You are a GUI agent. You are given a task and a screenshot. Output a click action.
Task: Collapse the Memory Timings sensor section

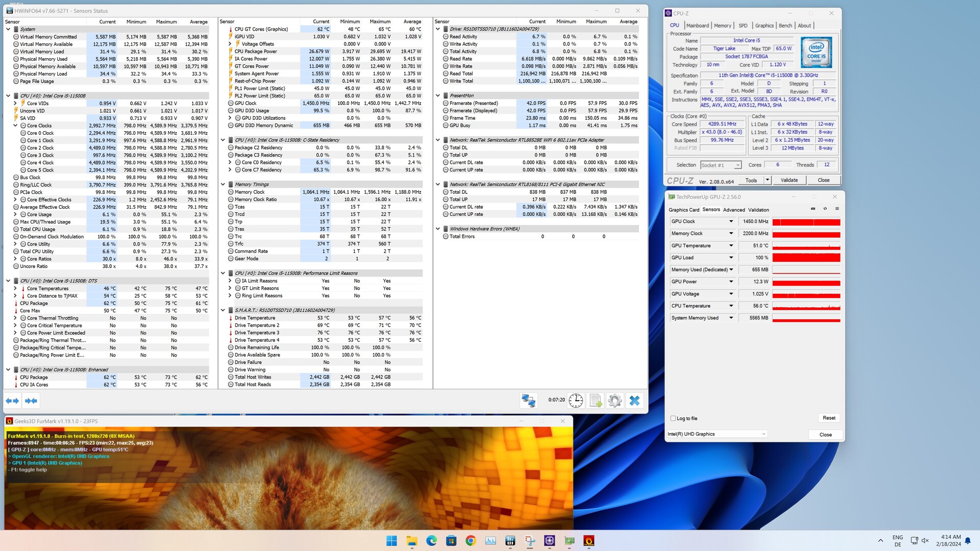[223, 185]
